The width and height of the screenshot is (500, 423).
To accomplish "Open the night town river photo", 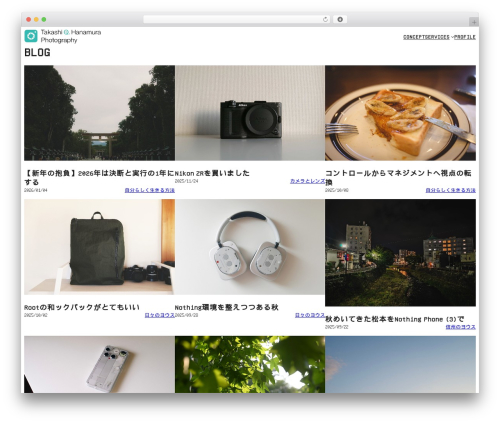I will tap(400, 253).
